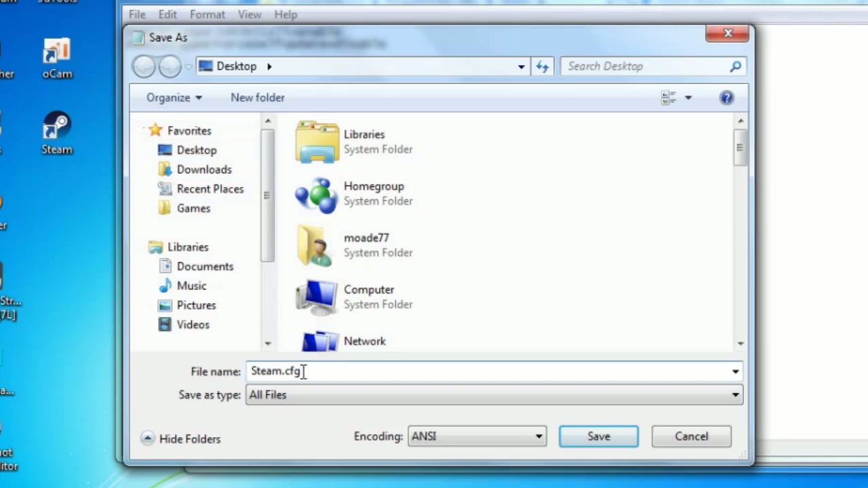
Task: Click the Save button
Action: [598, 436]
